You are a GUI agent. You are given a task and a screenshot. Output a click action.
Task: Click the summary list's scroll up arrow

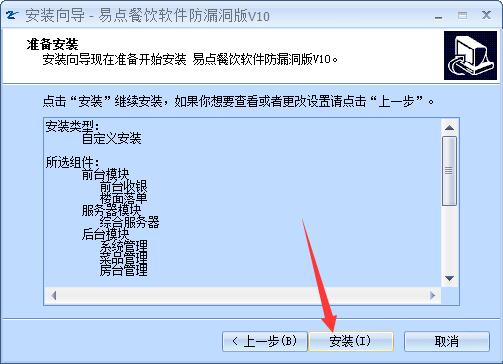(449, 128)
